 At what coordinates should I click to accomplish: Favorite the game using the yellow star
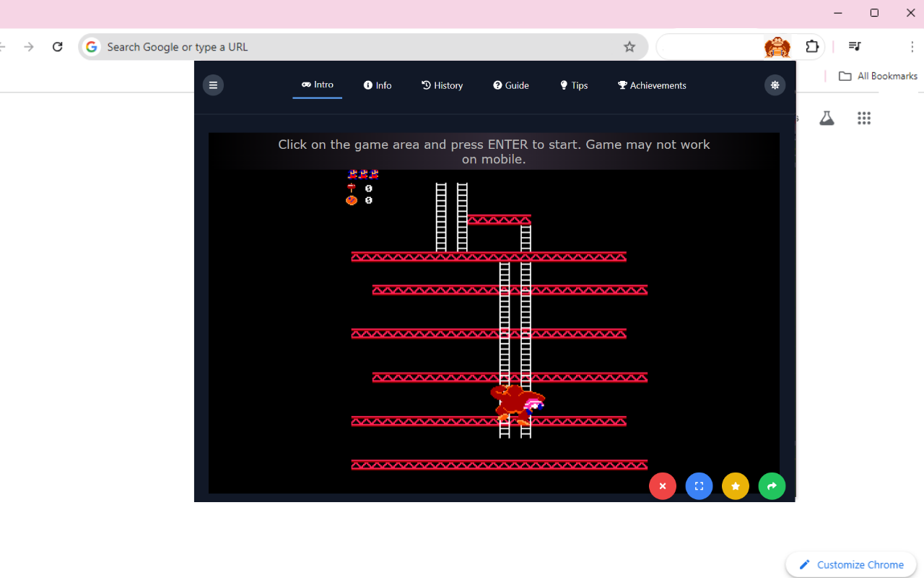coord(735,486)
